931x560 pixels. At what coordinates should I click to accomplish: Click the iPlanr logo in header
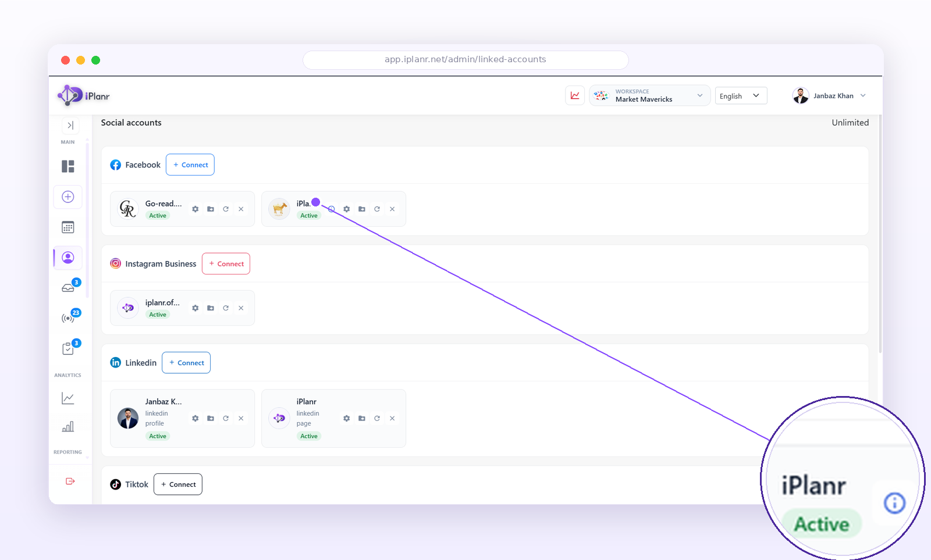click(84, 95)
